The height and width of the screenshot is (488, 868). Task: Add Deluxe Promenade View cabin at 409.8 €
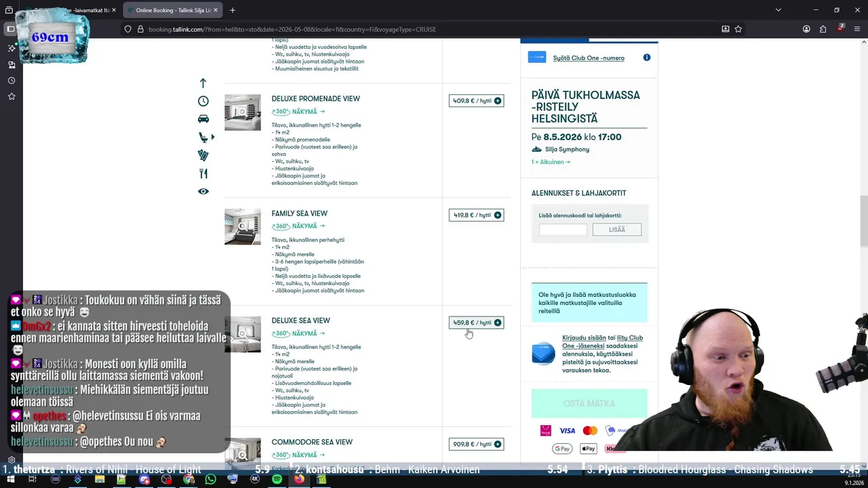click(476, 101)
